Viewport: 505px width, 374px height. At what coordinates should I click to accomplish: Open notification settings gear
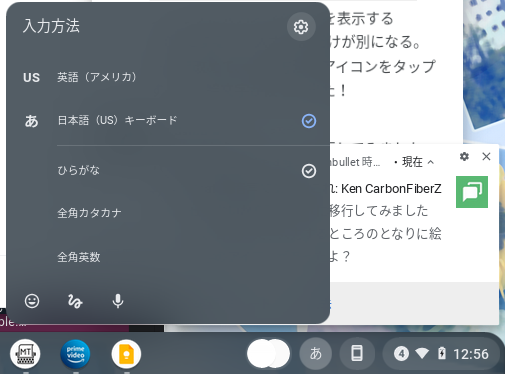coord(464,156)
